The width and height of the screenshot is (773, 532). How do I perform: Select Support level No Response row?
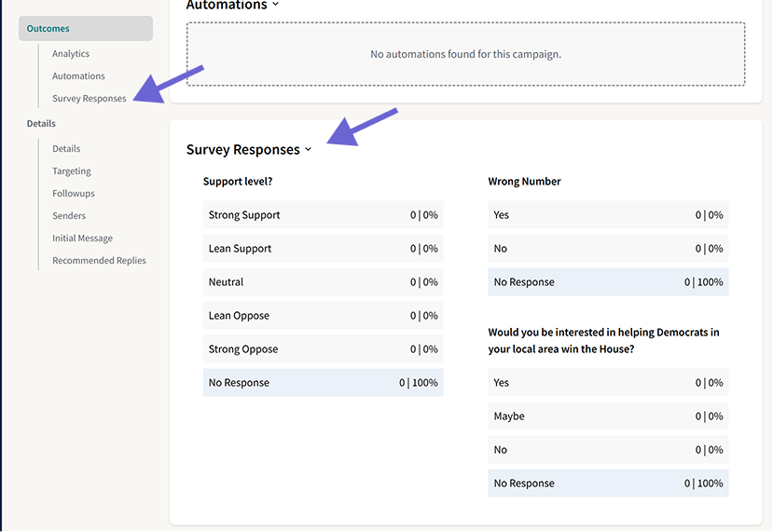pyautogui.click(x=323, y=382)
